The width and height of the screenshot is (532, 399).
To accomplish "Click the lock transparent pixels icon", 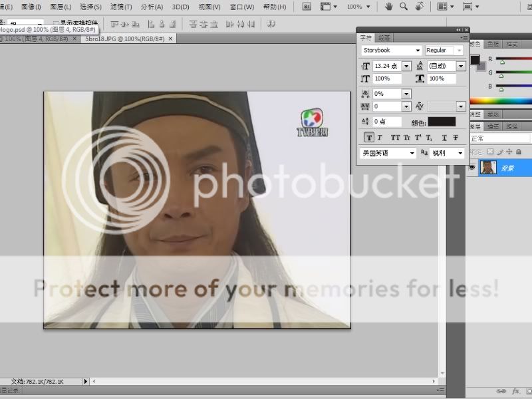I will (x=490, y=152).
